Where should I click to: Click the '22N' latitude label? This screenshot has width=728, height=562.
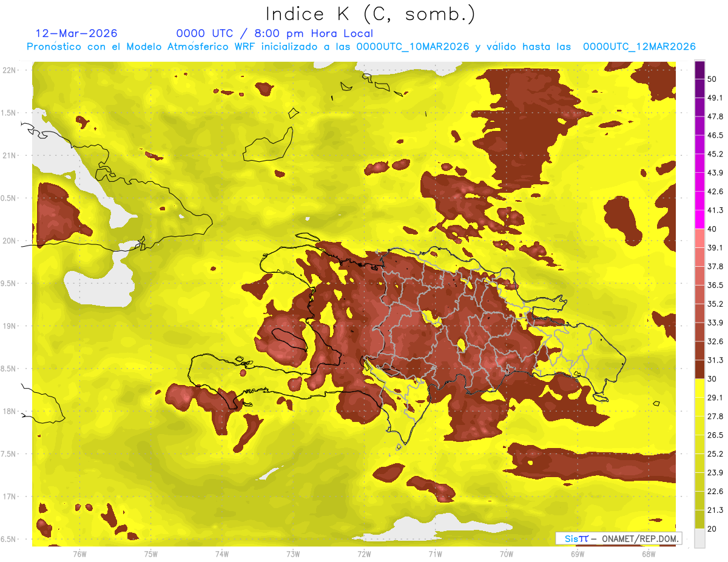point(10,70)
